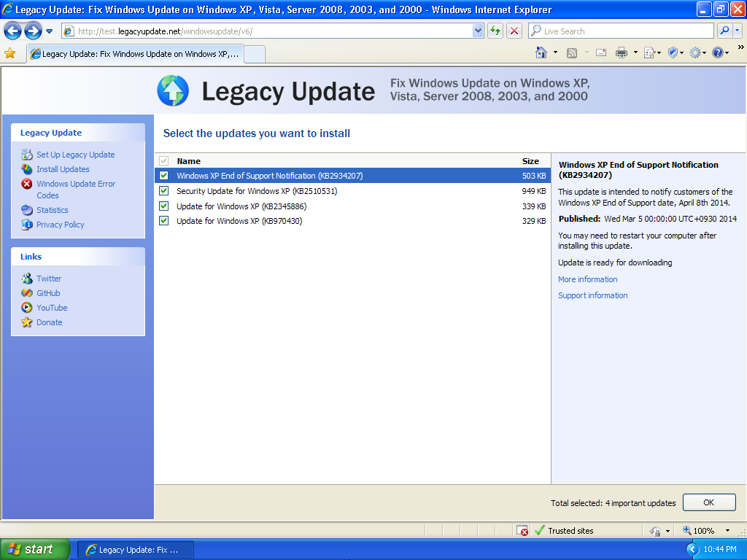Click the IE Back navigation arrow
747x560 pixels.
click(x=13, y=31)
